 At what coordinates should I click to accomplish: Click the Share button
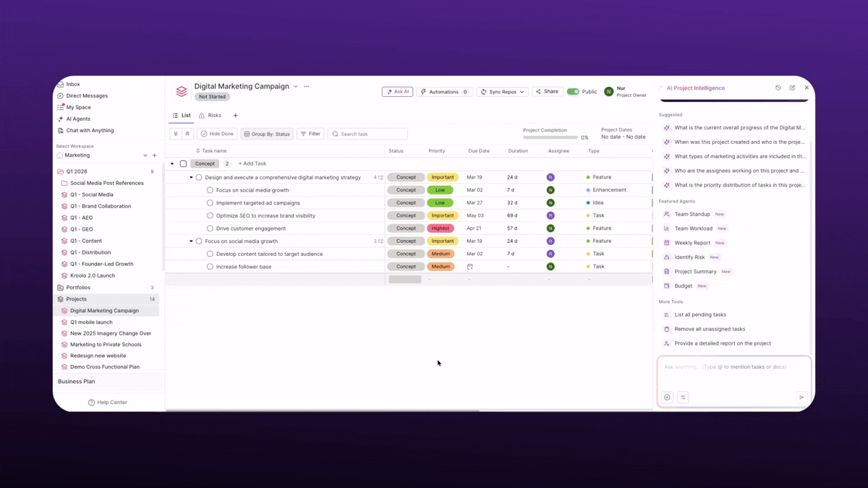548,92
